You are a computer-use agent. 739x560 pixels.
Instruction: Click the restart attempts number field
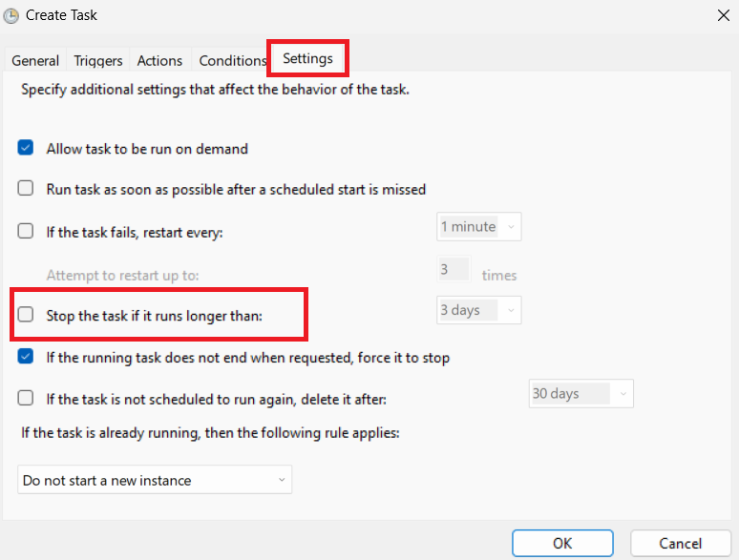(x=454, y=270)
